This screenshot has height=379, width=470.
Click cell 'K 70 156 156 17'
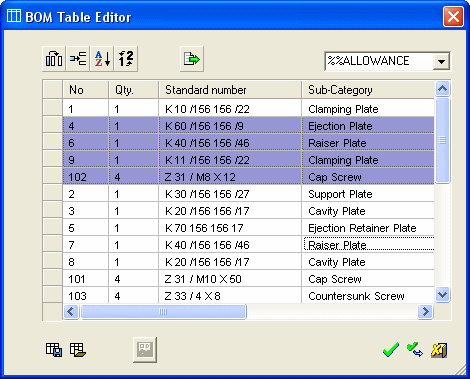230,228
